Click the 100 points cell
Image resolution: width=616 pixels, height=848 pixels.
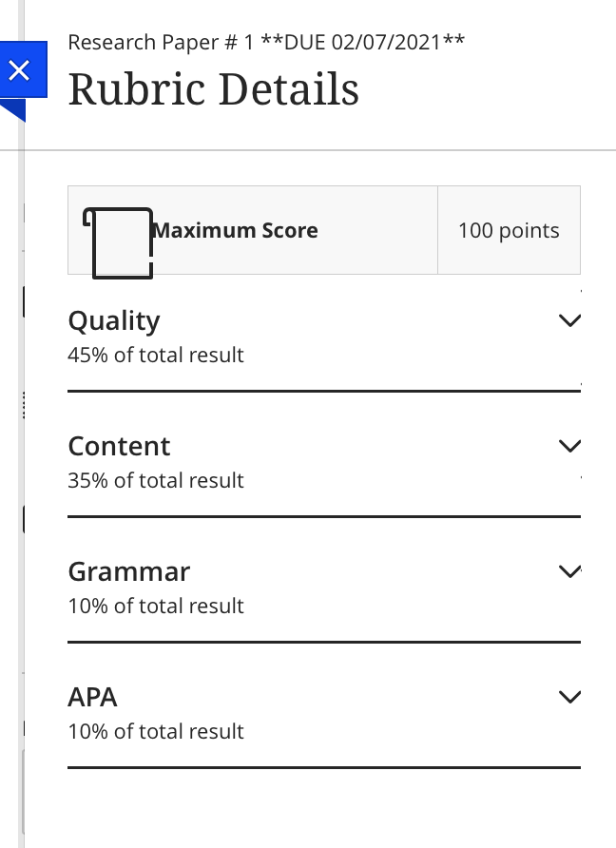[509, 230]
